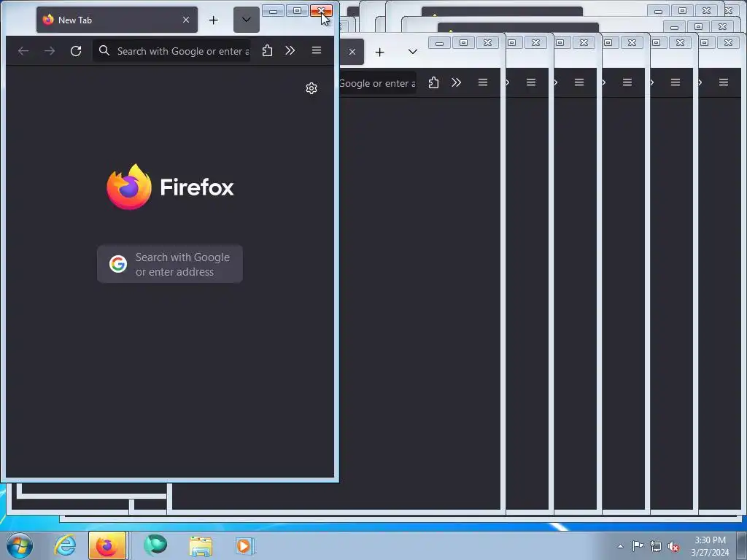Go back a page in front window
This screenshot has width=747, height=560.
[x=23, y=50]
